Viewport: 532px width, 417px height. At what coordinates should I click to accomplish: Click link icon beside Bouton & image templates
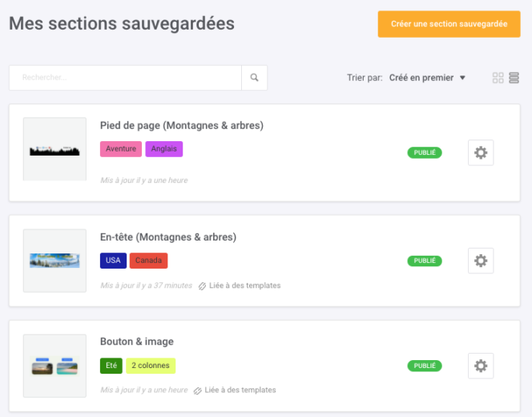(196, 391)
